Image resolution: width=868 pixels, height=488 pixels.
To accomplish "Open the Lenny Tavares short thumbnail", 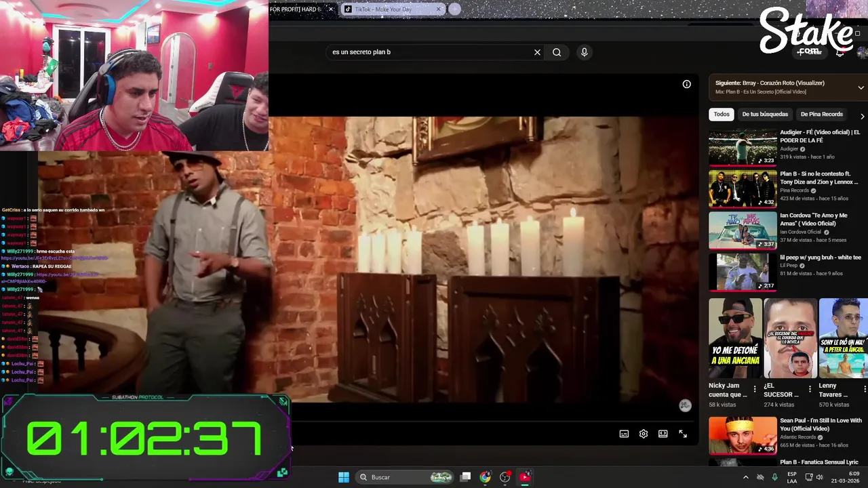I will pyautogui.click(x=844, y=338).
